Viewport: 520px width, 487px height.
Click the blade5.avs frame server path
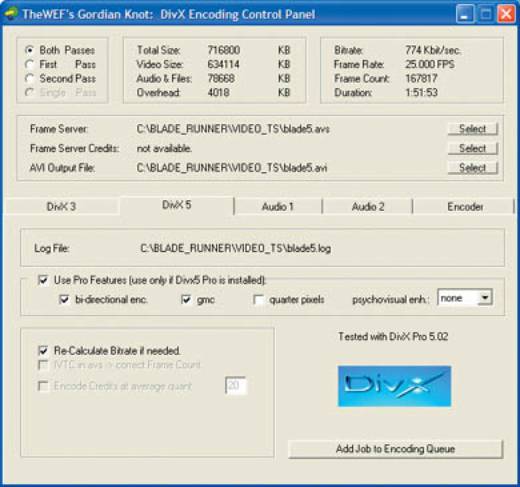click(x=233, y=129)
